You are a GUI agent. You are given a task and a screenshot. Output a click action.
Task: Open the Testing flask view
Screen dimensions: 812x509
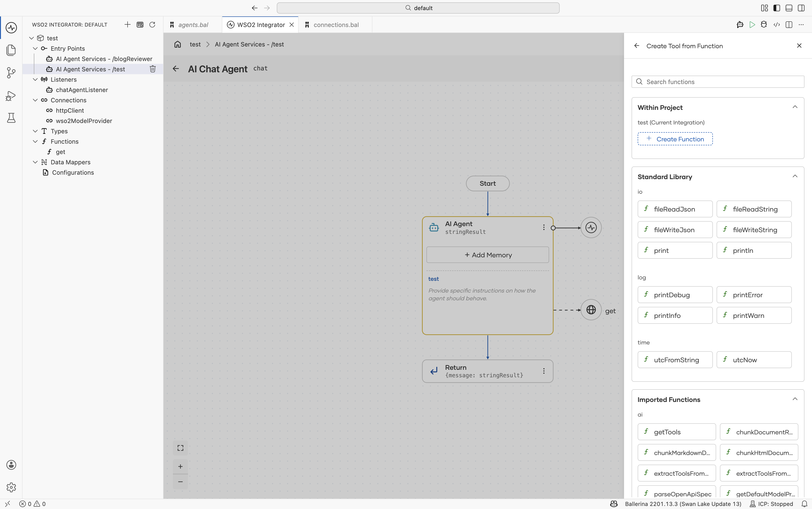pyautogui.click(x=11, y=118)
